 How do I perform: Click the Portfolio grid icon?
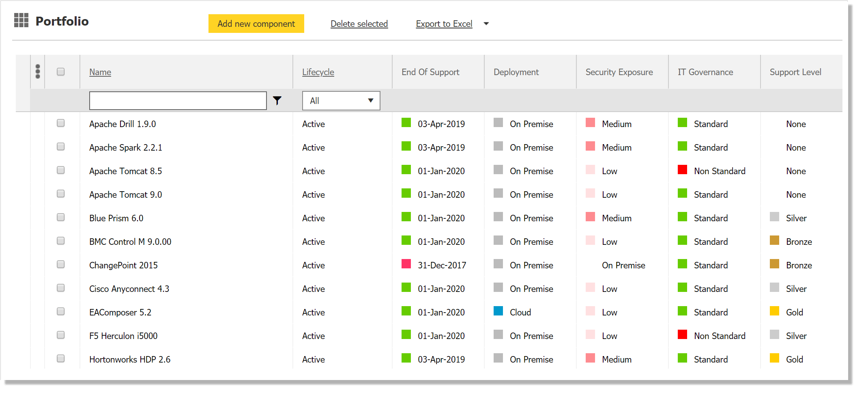(x=21, y=20)
